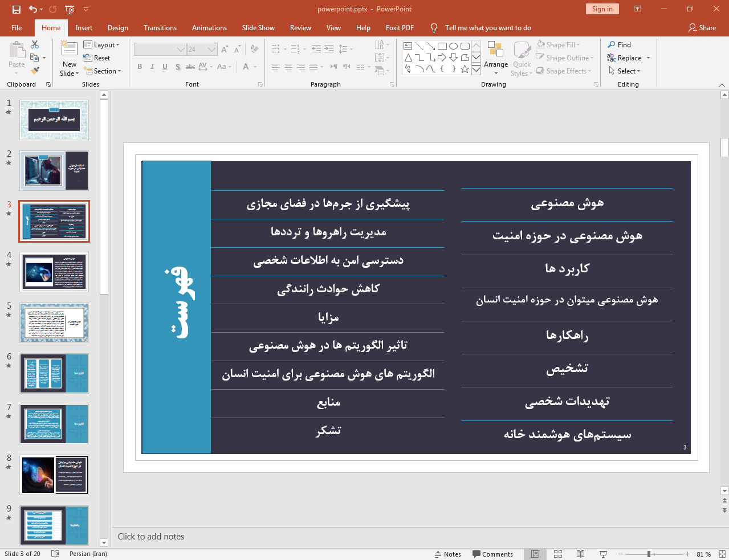The image size is (729, 560).
Task: Click the zoom slider handle
Action: [649, 554]
